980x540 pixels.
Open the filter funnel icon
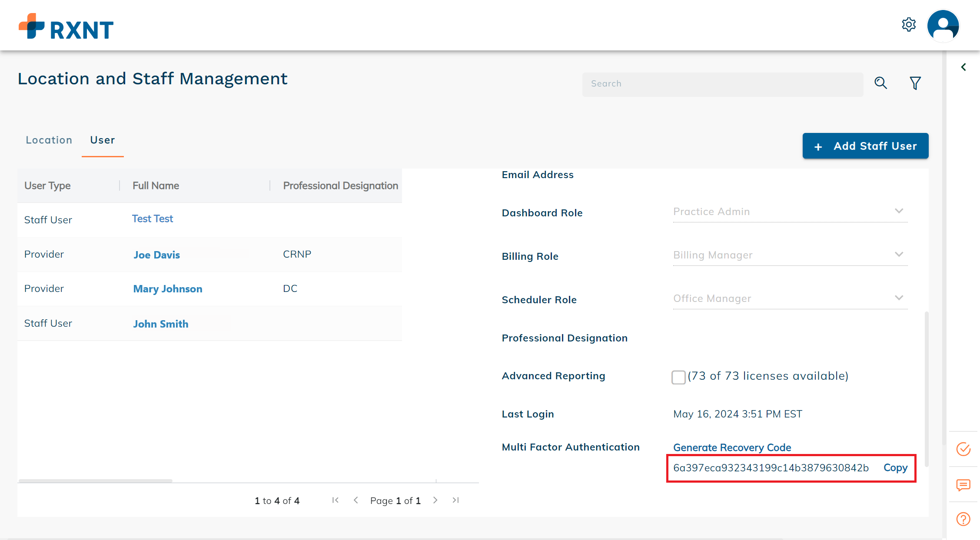point(915,83)
